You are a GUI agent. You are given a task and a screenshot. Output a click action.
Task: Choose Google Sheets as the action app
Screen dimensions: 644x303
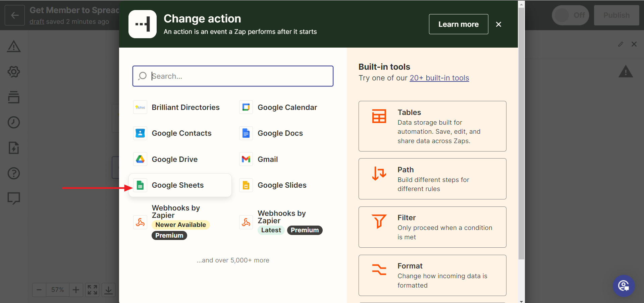coord(180,185)
